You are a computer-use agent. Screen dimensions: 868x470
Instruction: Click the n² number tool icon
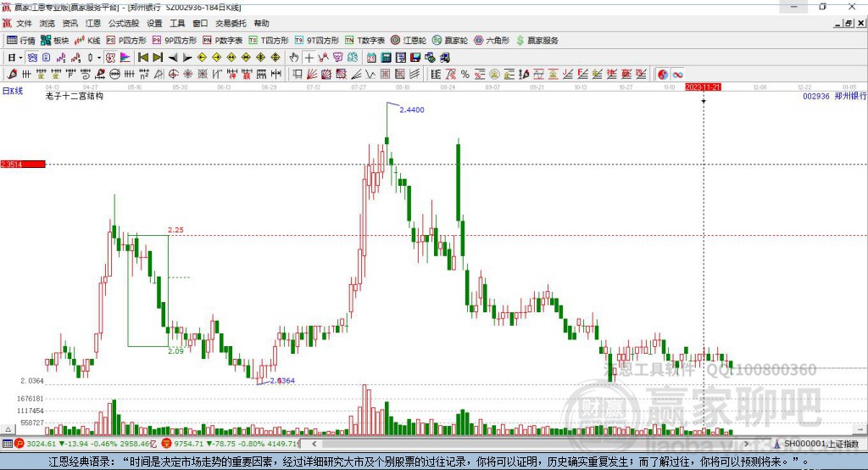click(x=144, y=75)
